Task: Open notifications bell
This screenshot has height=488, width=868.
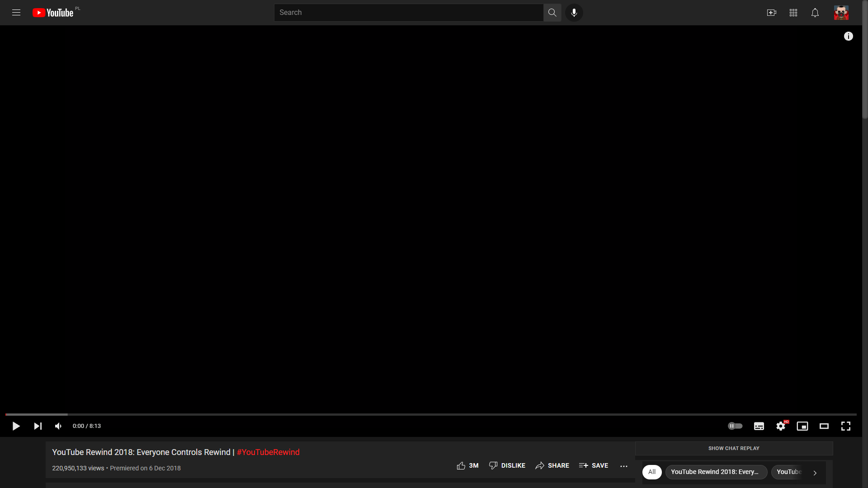Action: click(x=815, y=13)
